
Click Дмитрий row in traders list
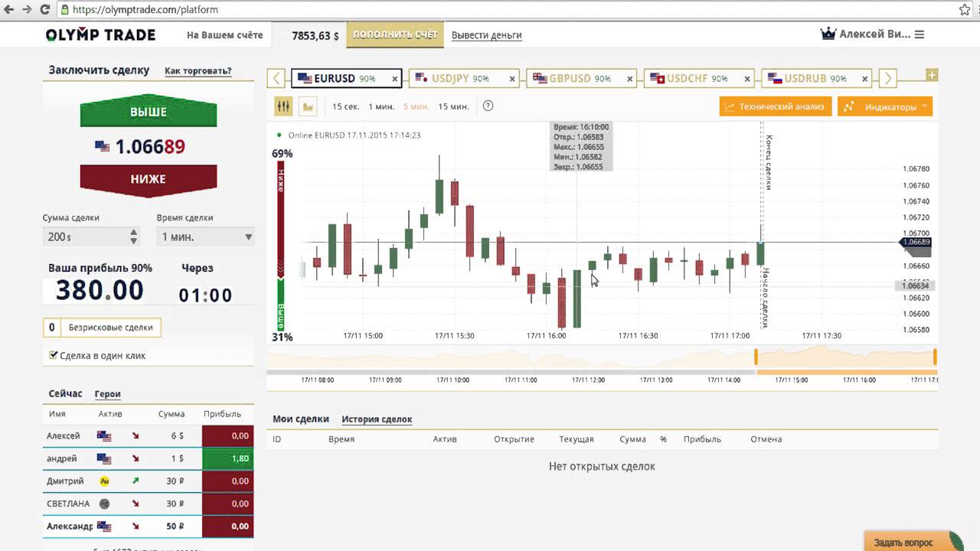coord(149,481)
